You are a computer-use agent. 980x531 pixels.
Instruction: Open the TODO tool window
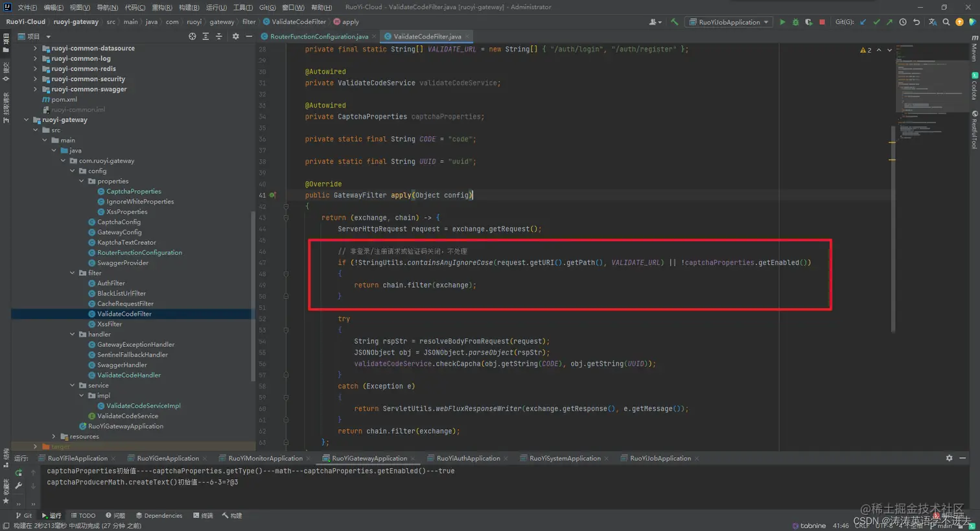coord(83,515)
